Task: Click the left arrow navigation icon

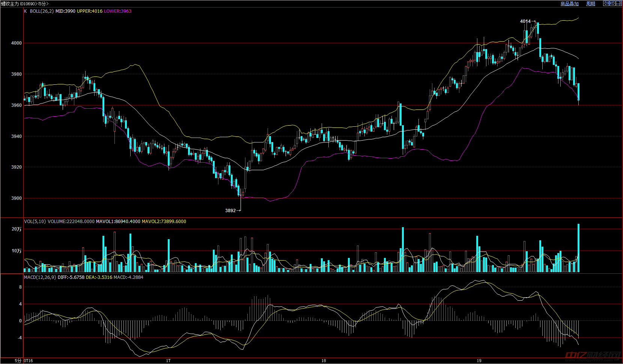Action: click(606, 3)
